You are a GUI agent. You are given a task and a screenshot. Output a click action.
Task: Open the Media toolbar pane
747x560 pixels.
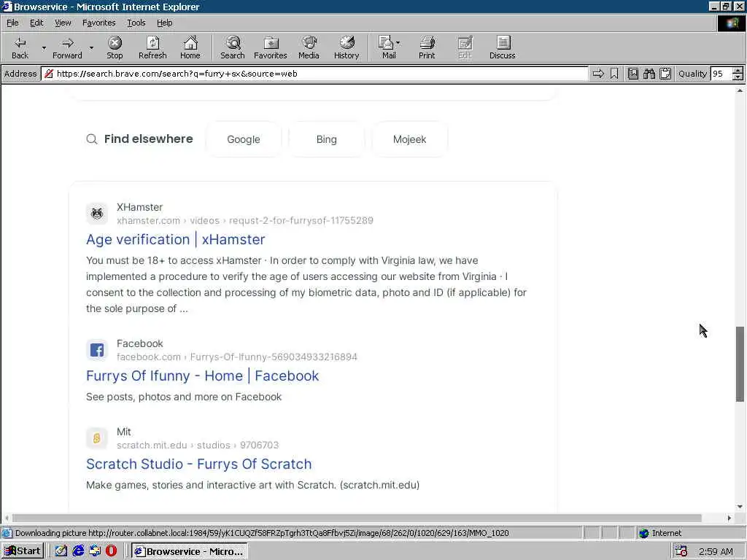click(309, 47)
